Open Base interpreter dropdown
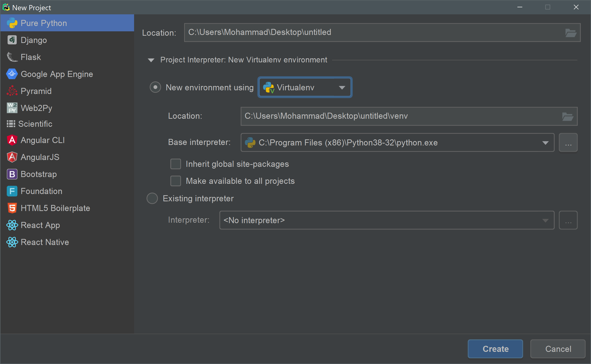The image size is (591, 364). tap(397, 143)
